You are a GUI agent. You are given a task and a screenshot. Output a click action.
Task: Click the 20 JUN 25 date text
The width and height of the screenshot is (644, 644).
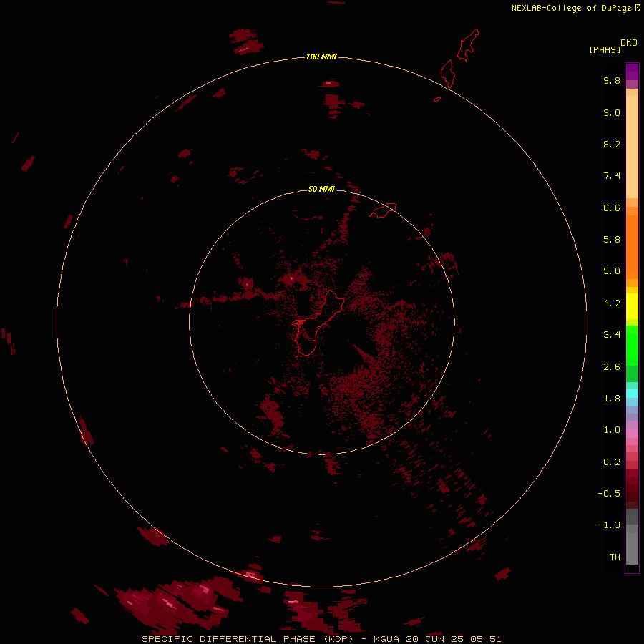(435, 639)
